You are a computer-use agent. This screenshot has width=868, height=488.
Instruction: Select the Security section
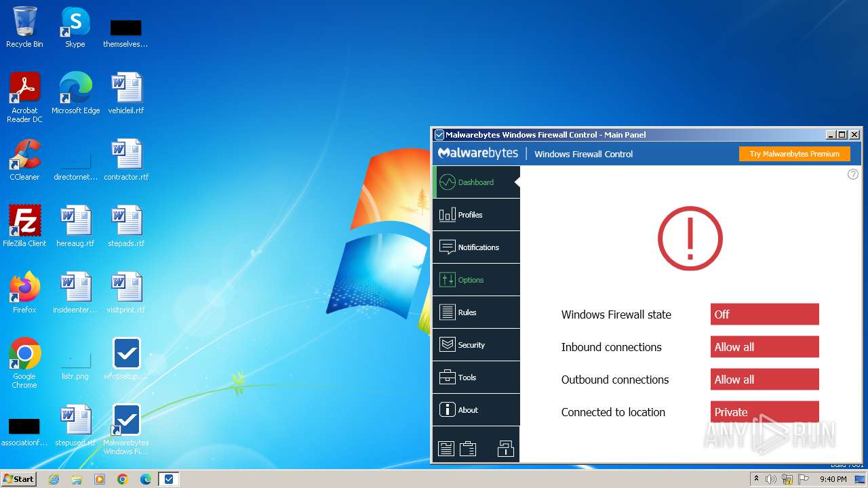click(476, 345)
